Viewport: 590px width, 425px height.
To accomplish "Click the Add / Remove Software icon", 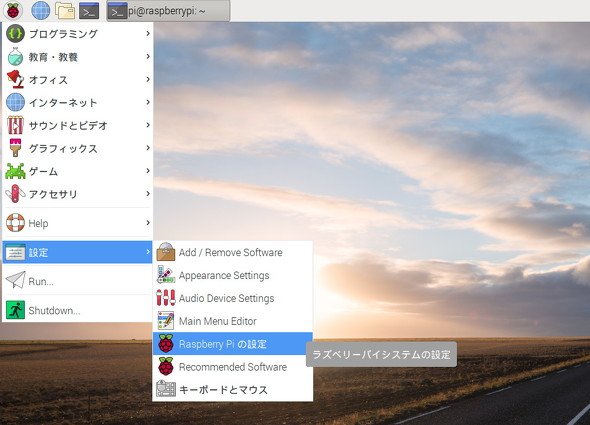I will point(166,252).
